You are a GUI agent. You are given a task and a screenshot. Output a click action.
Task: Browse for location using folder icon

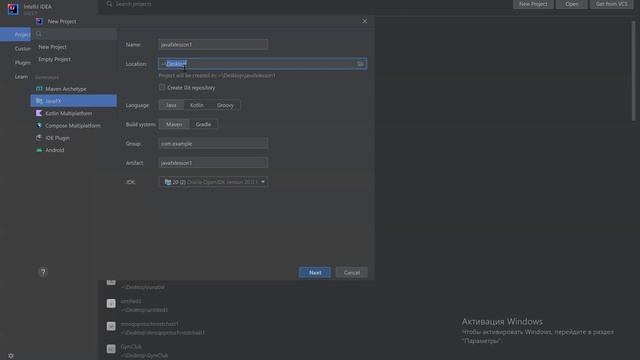pyautogui.click(x=360, y=64)
